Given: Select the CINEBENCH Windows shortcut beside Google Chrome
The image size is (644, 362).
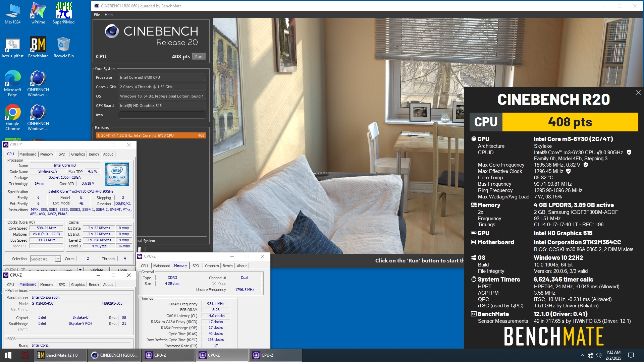Looking at the screenshot, I should [38, 117].
